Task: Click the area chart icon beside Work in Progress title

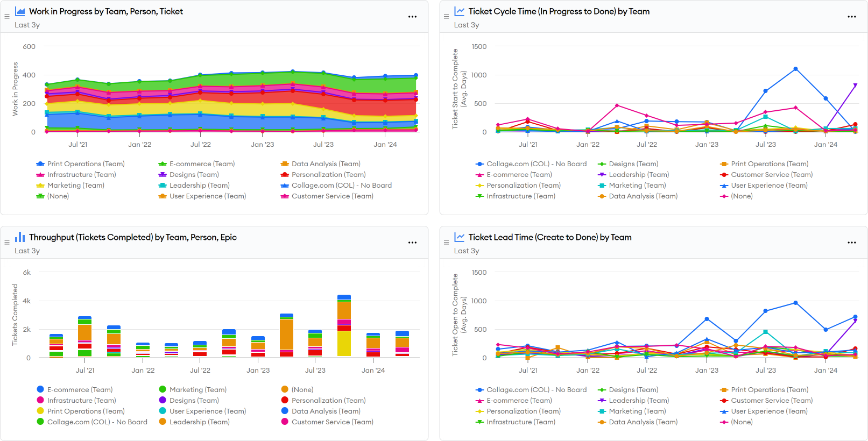Action: [20, 11]
